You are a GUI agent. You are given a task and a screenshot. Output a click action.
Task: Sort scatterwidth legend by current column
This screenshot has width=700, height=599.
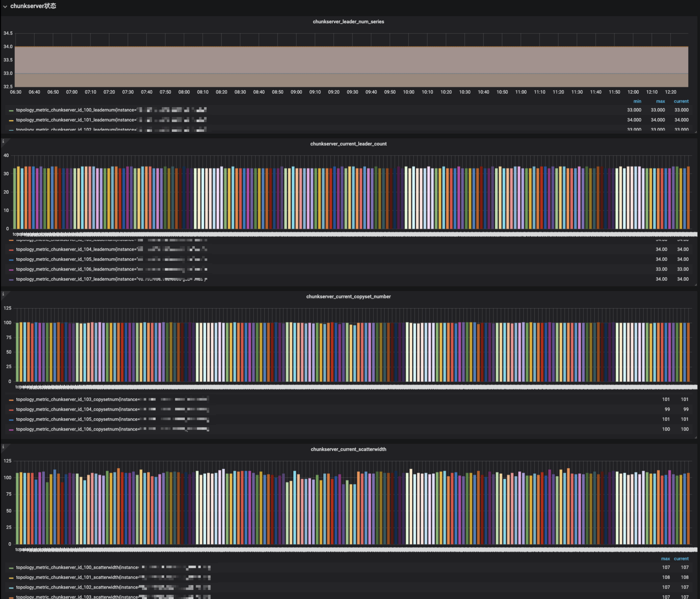[x=681, y=559]
